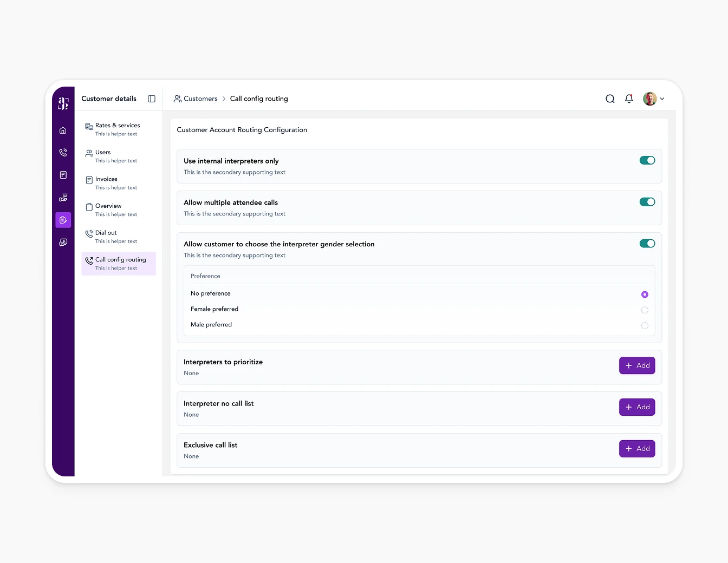Open the profile menu chevron
The width and height of the screenshot is (728, 563).
pos(662,99)
